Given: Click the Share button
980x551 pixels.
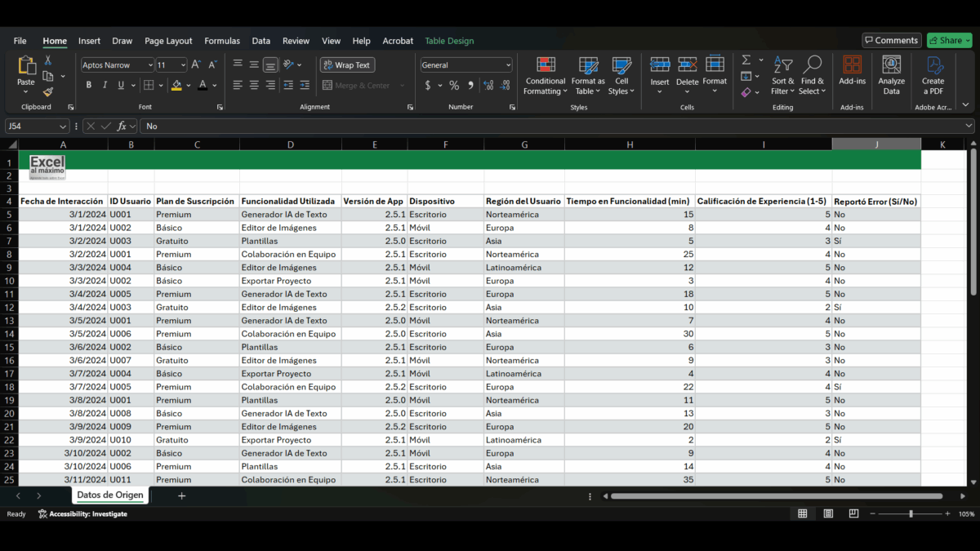Looking at the screenshot, I should click(x=948, y=39).
